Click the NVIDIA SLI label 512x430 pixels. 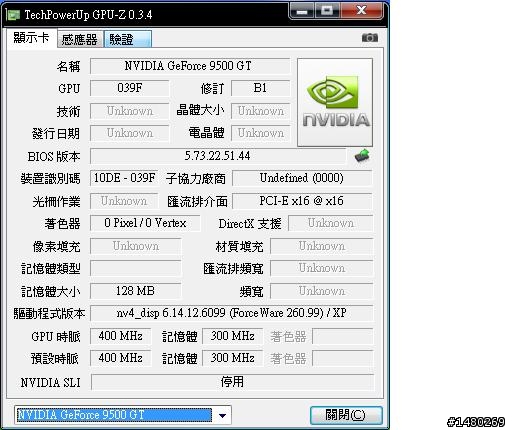coord(50,383)
